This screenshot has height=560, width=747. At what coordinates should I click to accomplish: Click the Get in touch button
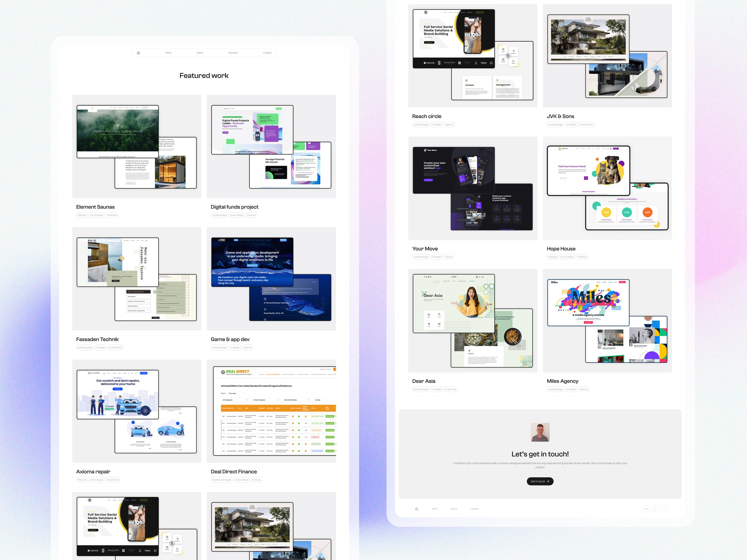point(540,481)
